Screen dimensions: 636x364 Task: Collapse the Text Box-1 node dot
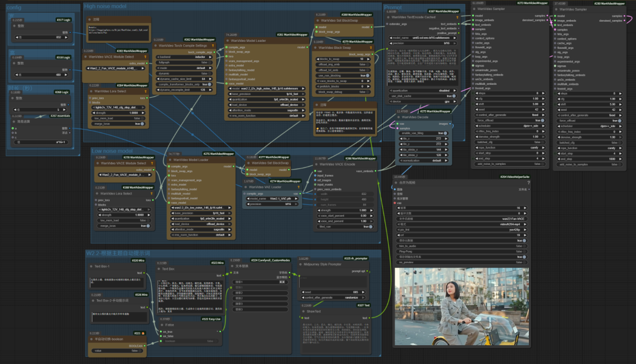coord(91,266)
